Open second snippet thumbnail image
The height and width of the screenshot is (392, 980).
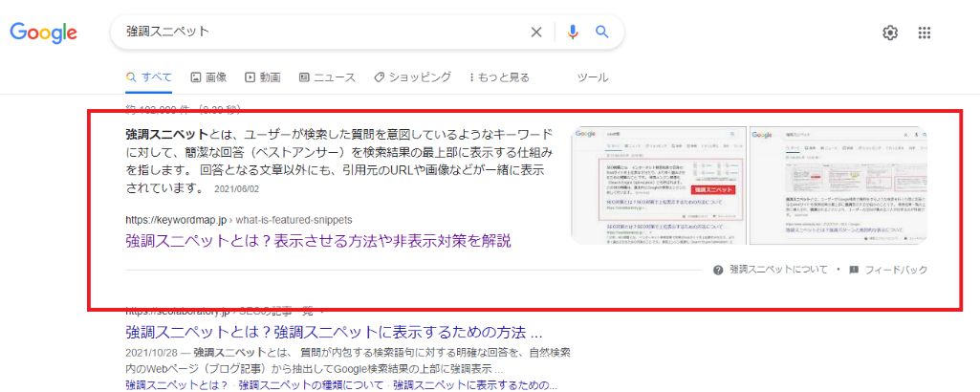click(838, 185)
